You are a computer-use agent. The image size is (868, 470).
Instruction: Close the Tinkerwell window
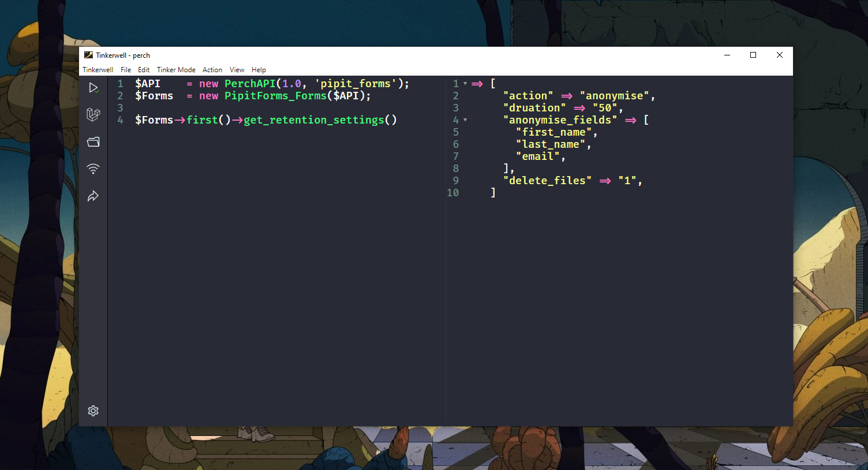point(780,55)
